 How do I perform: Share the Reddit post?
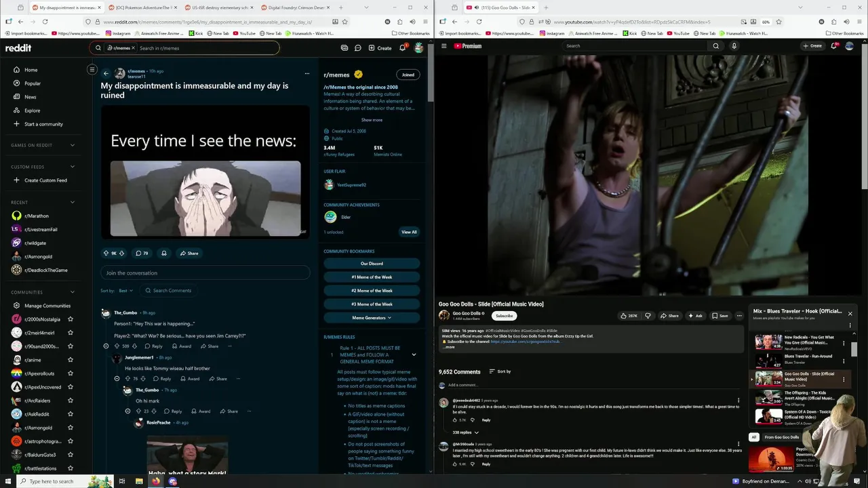point(189,253)
